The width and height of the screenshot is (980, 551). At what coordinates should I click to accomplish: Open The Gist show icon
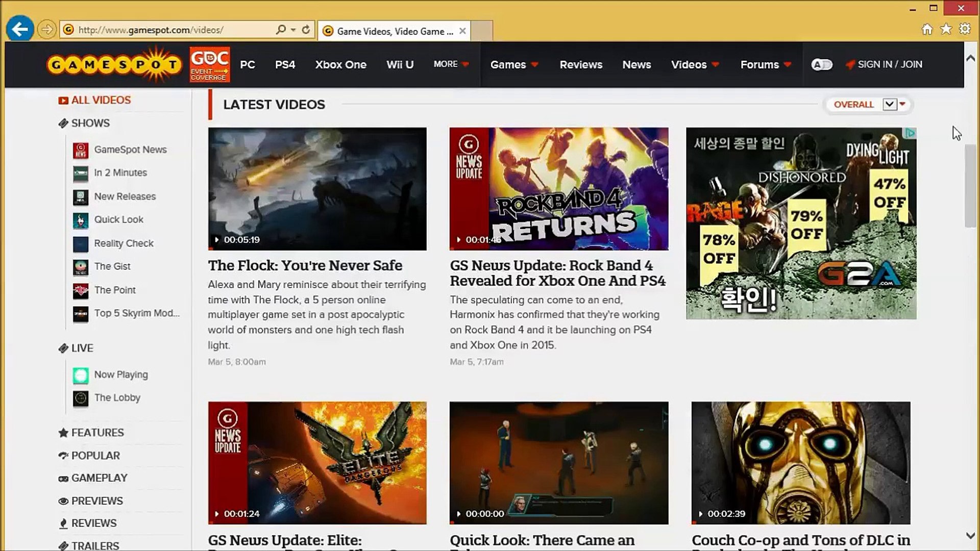click(81, 267)
